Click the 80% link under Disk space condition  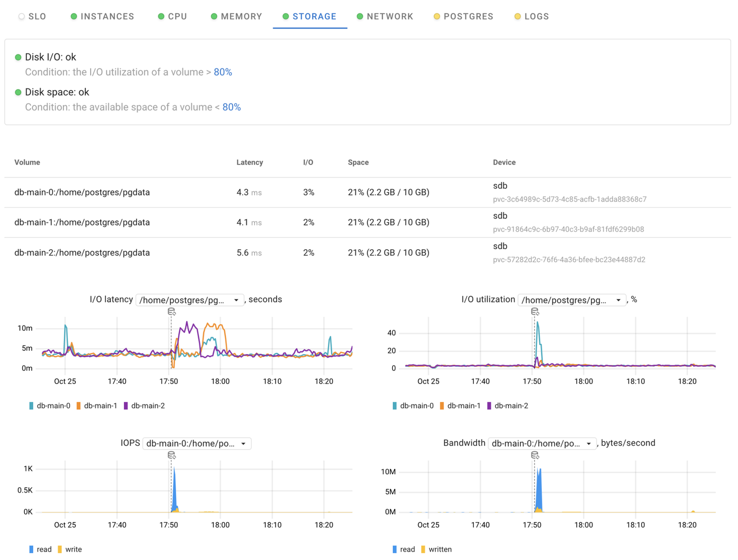[231, 107]
